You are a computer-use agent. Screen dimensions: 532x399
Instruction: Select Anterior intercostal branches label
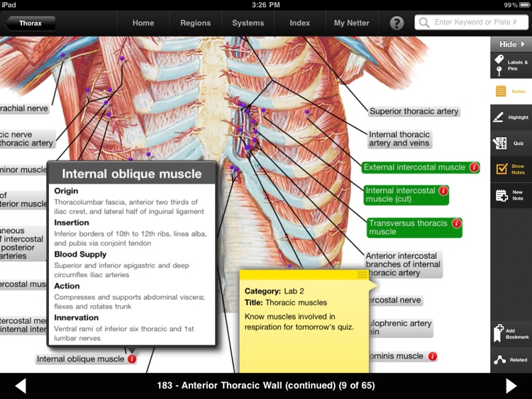[x=404, y=264]
